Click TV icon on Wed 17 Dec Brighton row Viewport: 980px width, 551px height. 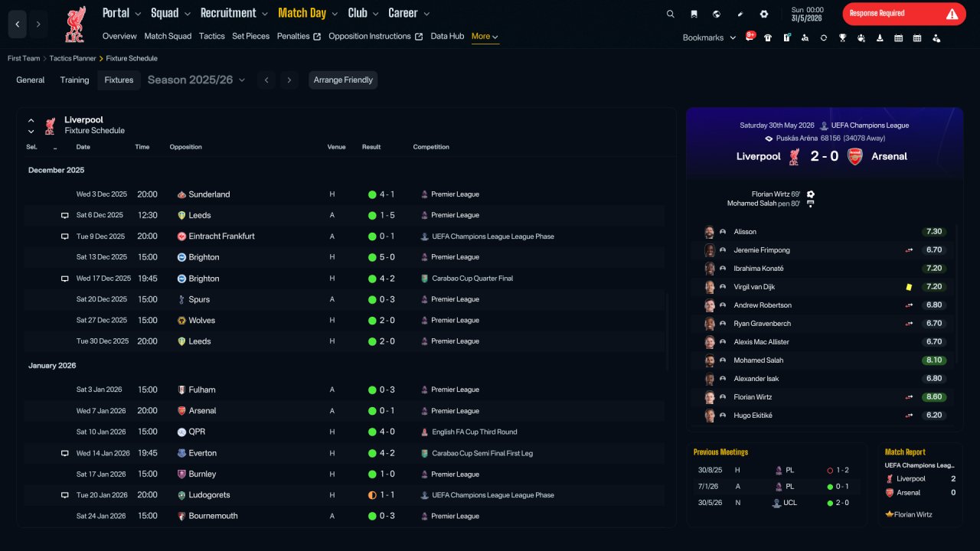click(65, 279)
